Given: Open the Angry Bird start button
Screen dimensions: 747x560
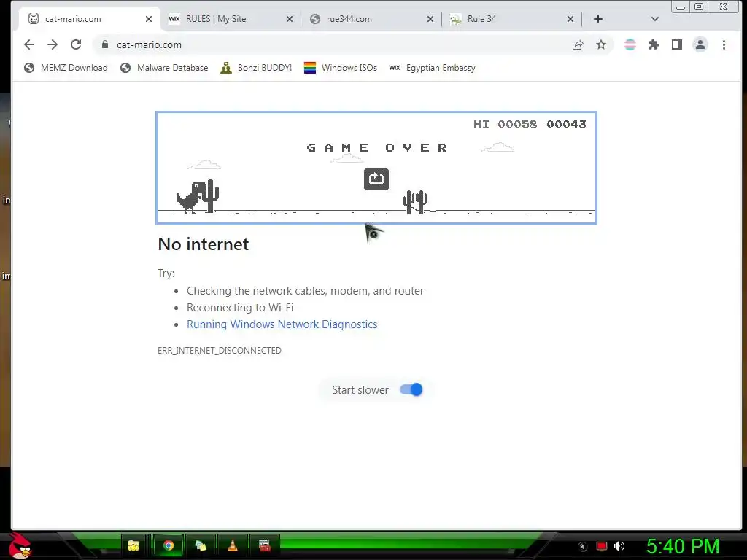Looking at the screenshot, I should tap(20, 545).
